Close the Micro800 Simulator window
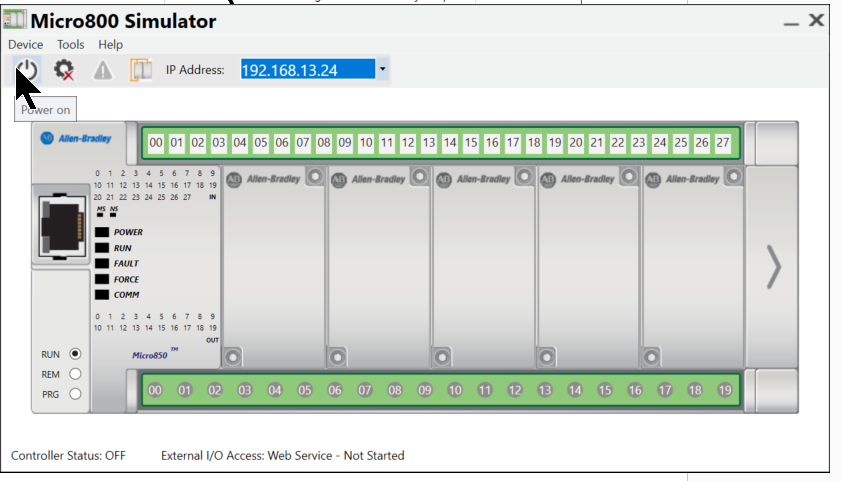 point(816,20)
